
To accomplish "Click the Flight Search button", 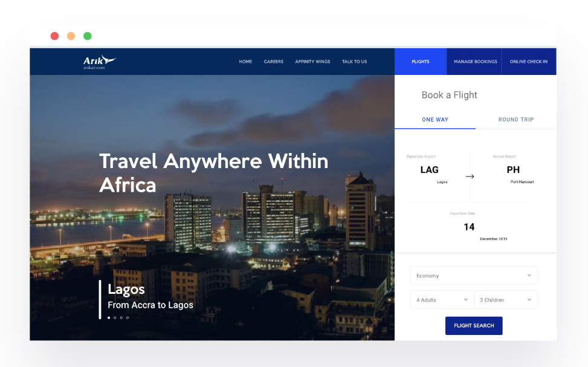I will tap(474, 326).
